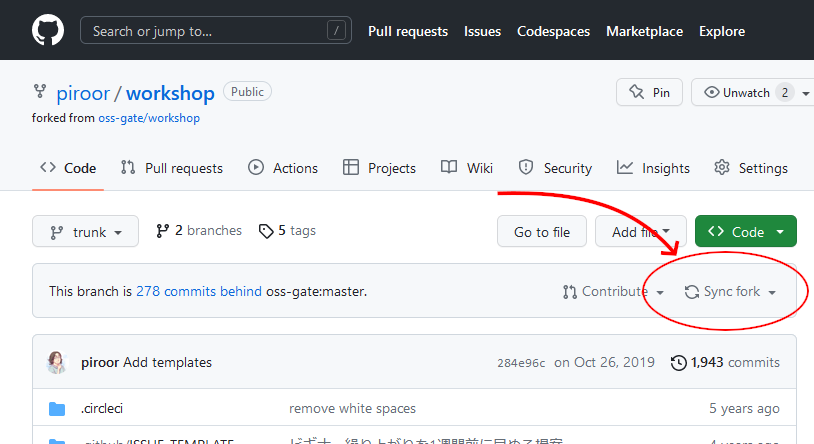Click the watcher count badge 2
Screen dimensions: 814x444
pyautogui.click(x=785, y=92)
